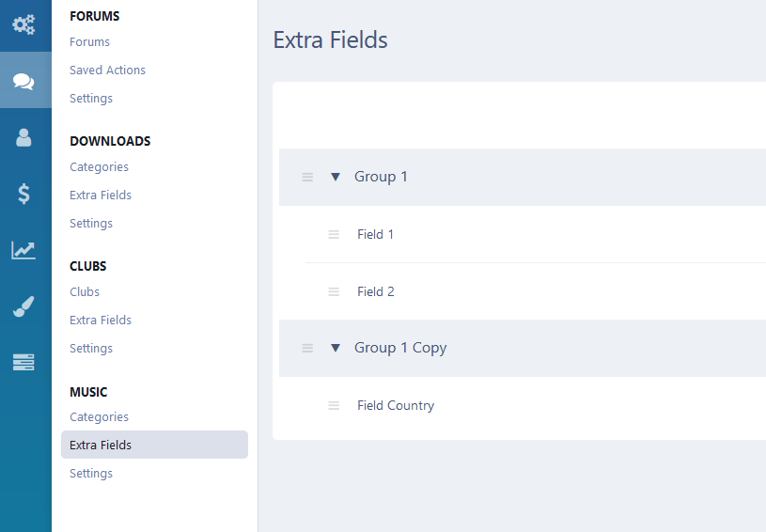Select the Field 1 row

click(536, 234)
